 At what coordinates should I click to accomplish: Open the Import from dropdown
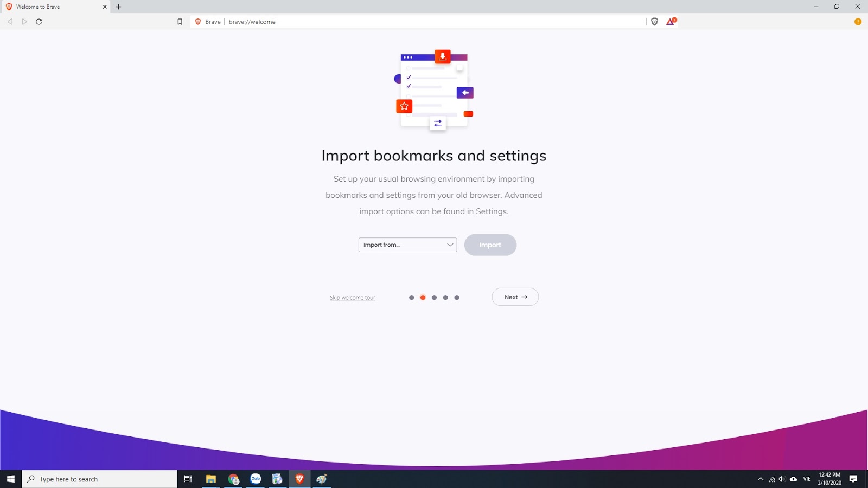click(407, 245)
